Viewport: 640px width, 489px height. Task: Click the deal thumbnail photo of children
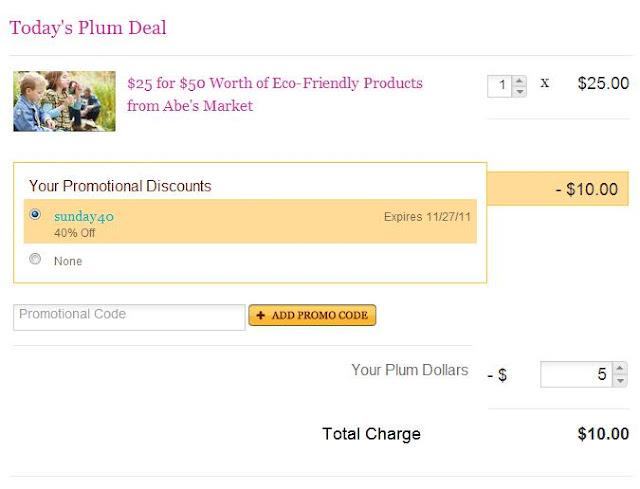pyautogui.click(x=64, y=100)
